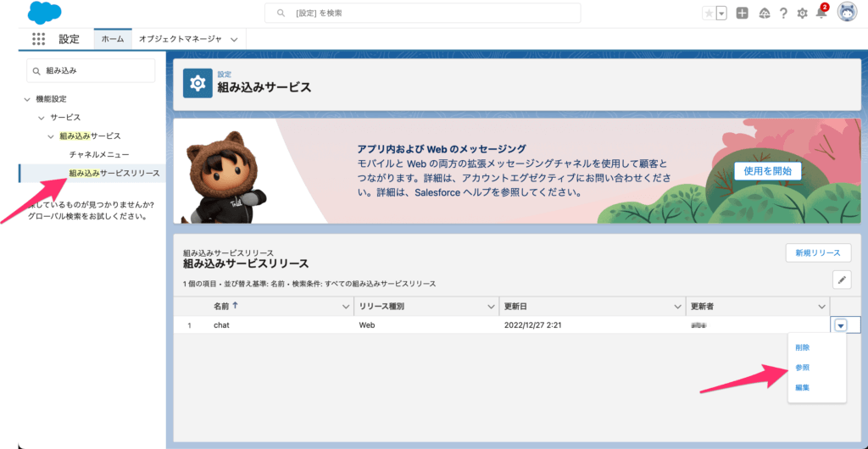This screenshot has width=868, height=449.
Task: Click the gear icon beside 組み込みサービス title
Action: (198, 84)
